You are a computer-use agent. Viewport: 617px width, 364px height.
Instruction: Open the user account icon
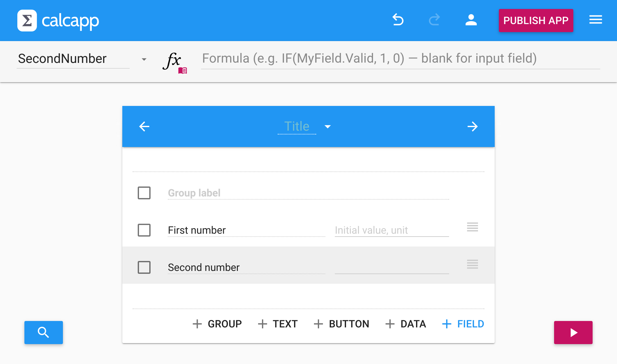[x=471, y=20]
